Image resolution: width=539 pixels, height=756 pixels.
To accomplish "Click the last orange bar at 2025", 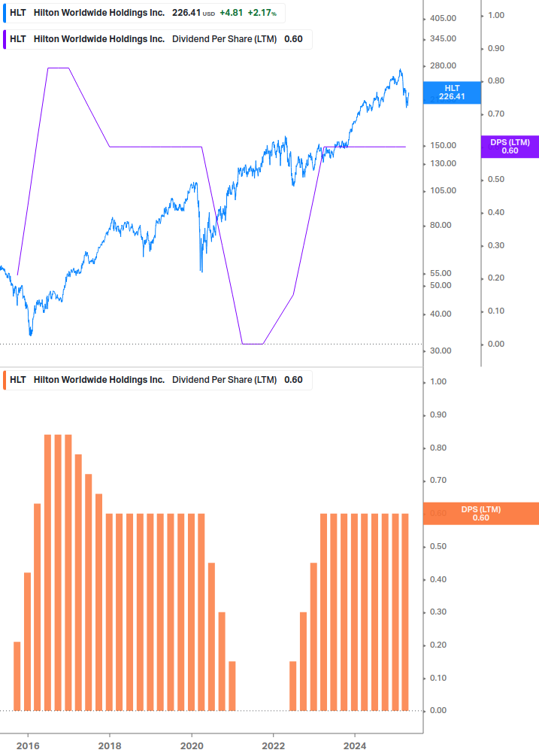I will (x=405, y=612).
